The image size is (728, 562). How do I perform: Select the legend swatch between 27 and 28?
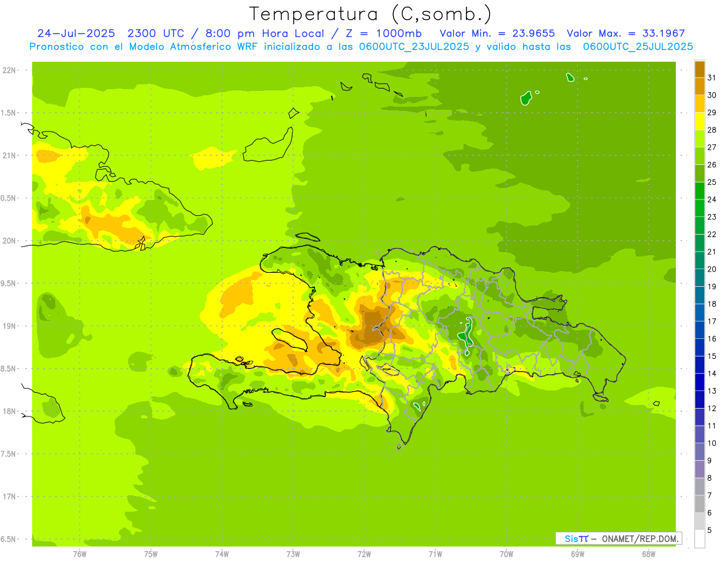(699, 138)
